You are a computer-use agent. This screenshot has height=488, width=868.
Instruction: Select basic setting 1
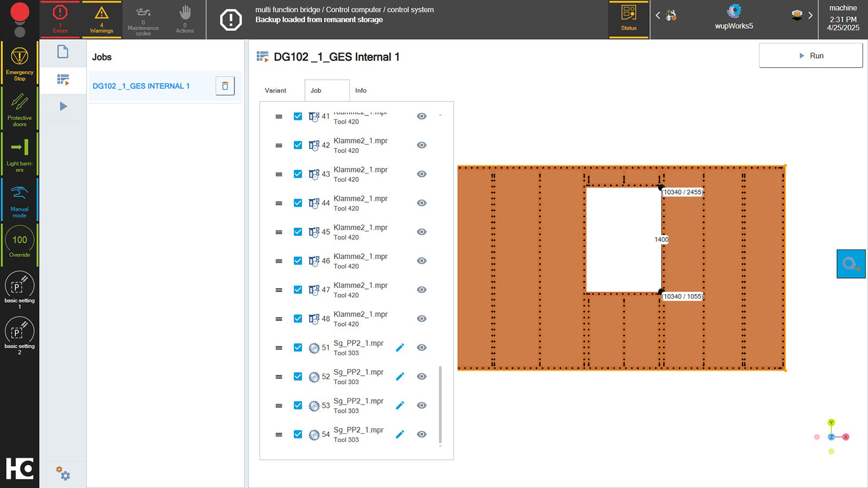pos(20,290)
